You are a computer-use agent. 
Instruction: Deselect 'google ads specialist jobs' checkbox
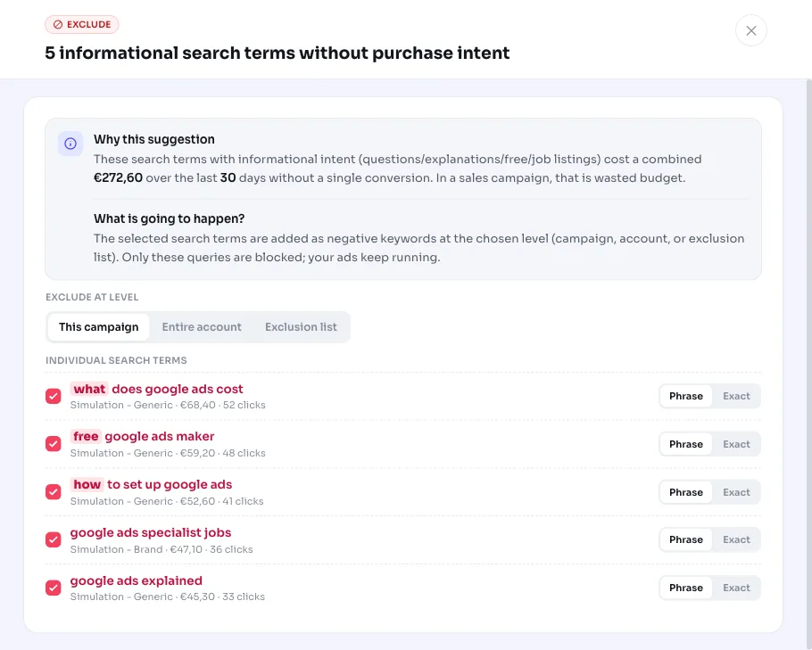[x=54, y=539]
